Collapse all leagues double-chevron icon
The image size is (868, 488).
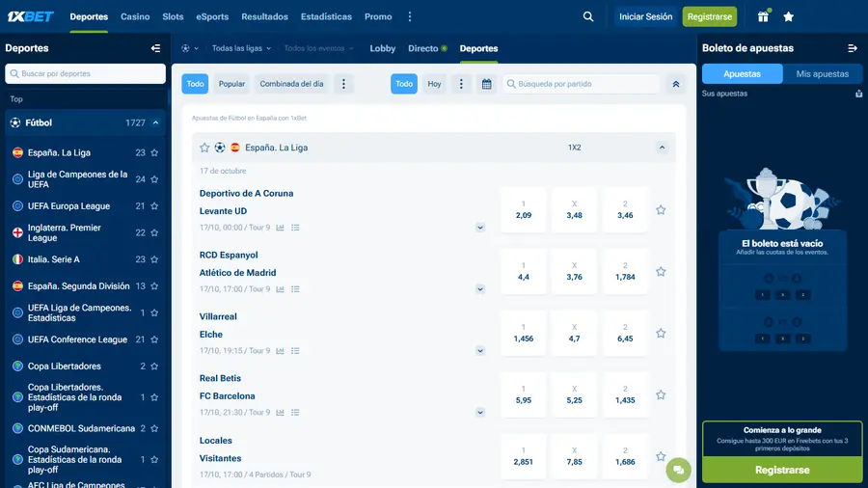tap(676, 84)
